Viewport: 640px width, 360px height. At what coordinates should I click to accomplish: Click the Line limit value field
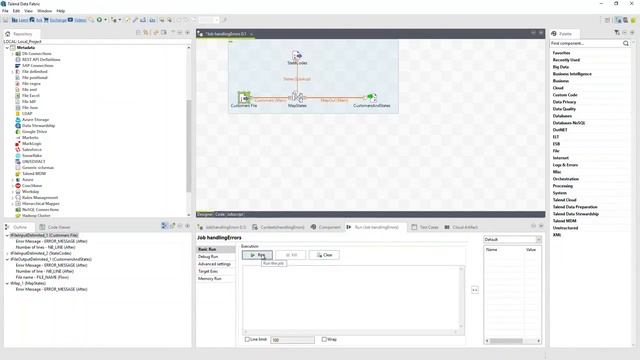[x=293, y=340]
